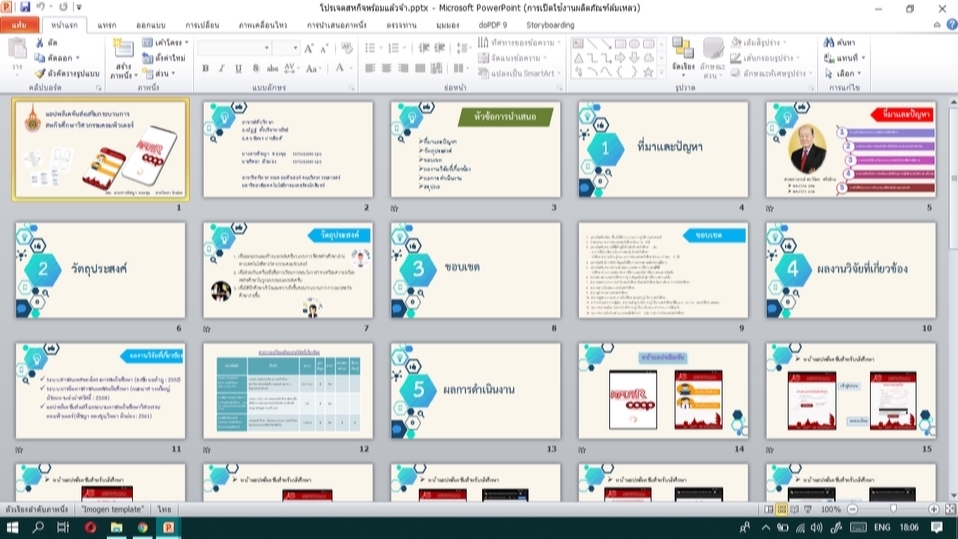Click the Decrease List Level icon
Viewport: 958px width, 539px height.
(x=423, y=48)
